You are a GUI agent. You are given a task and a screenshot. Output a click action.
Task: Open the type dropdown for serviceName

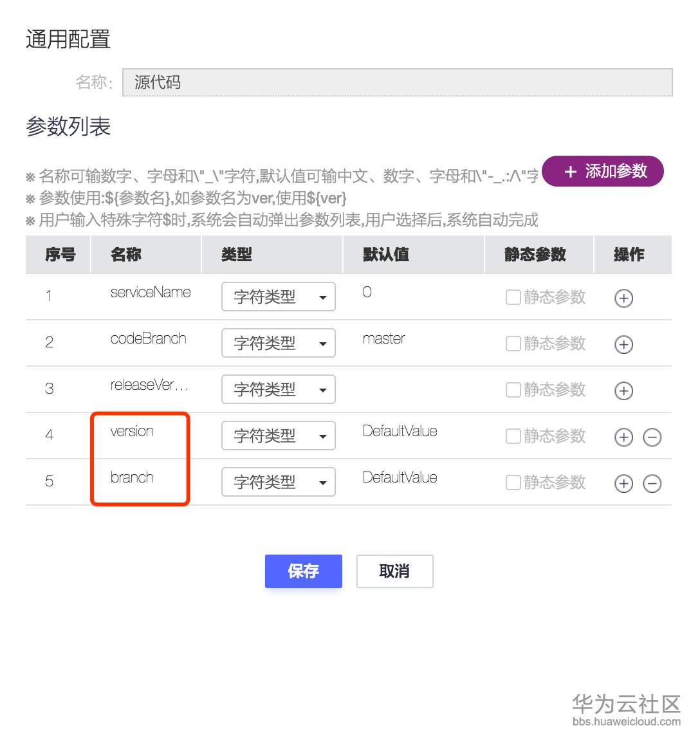[278, 297]
